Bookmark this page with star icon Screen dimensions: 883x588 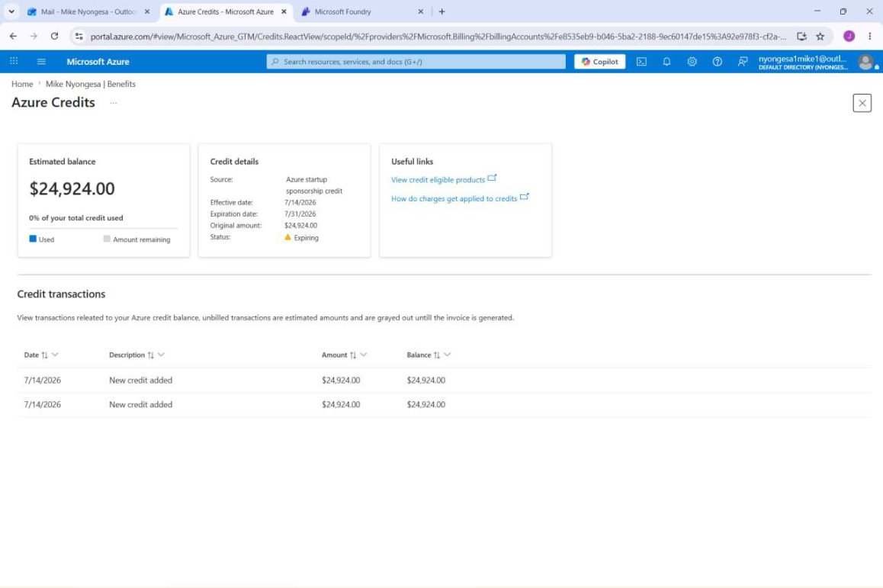[820, 36]
